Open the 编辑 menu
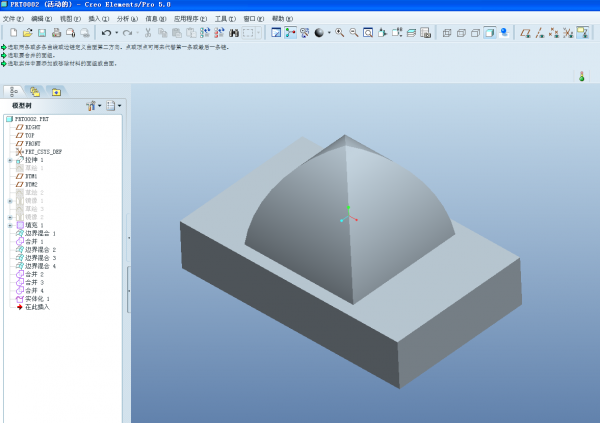The width and height of the screenshot is (600, 423). [x=41, y=19]
